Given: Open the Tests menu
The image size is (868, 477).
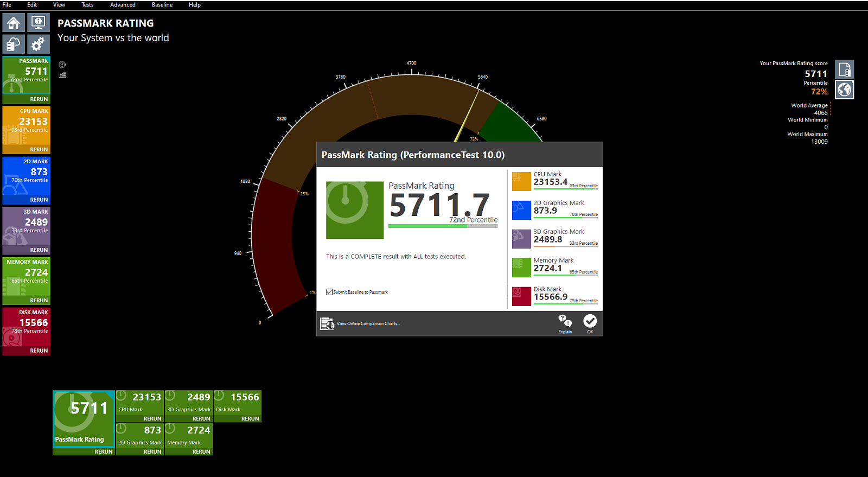Looking at the screenshot, I should tap(87, 5).
